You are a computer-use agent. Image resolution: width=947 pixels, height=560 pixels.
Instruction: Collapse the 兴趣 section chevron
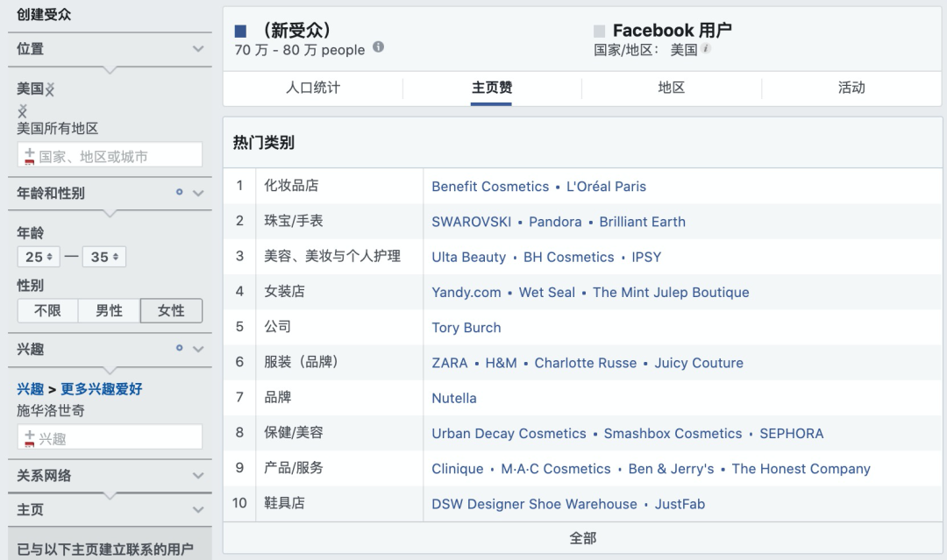pos(197,349)
